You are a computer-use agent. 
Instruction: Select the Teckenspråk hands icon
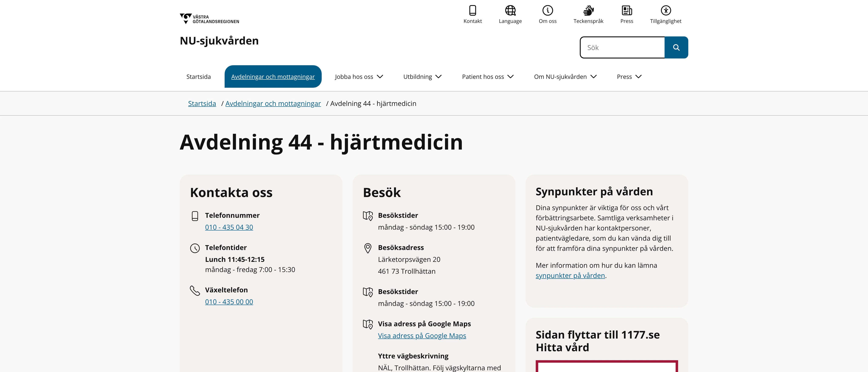pos(588,10)
